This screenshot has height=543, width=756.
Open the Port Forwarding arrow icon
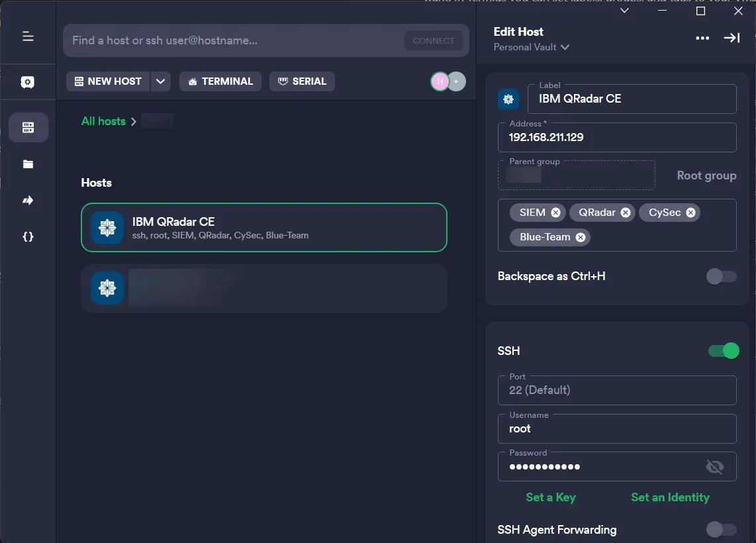pyautogui.click(x=28, y=201)
